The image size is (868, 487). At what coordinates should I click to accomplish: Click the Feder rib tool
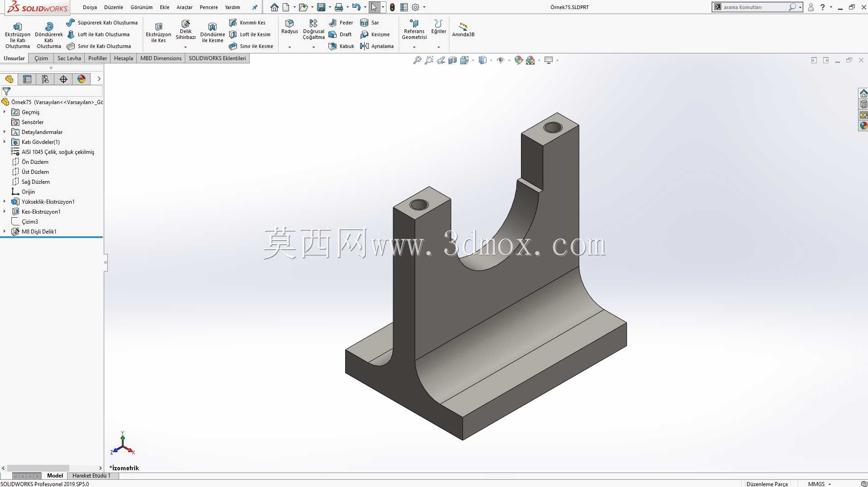click(x=341, y=23)
